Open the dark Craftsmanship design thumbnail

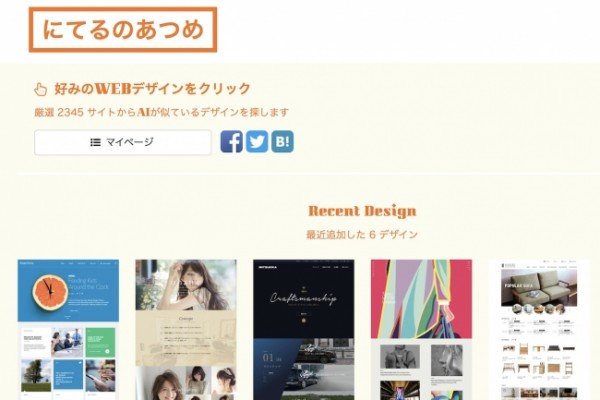point(303,330)
